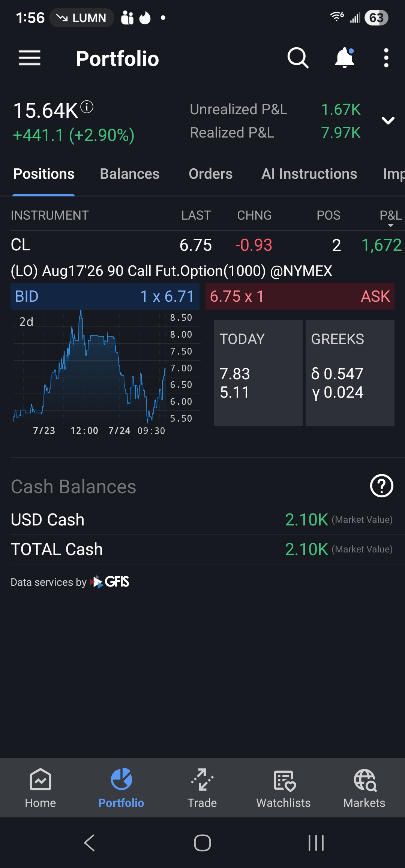The width and height of the screenshot is (405, 868).
Task: Tap the blue BID 1 x 6.71 button
Action: tap(105, 296)
